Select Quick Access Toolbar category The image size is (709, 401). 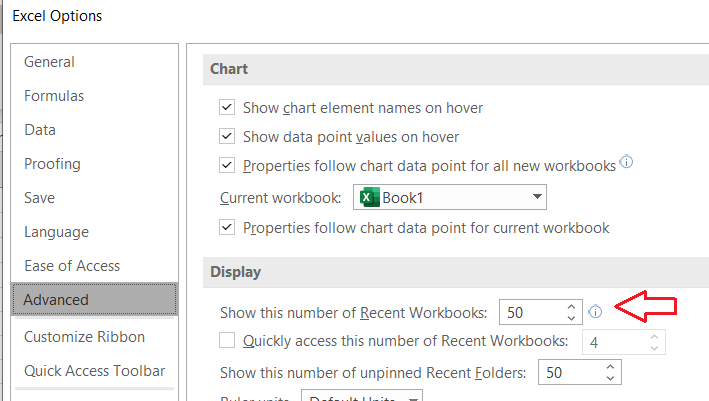tap(94, 371)
